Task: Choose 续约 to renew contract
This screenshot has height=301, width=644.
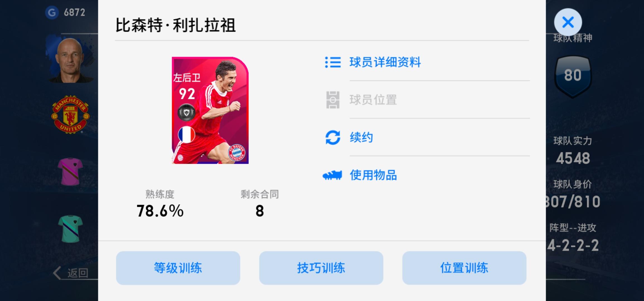Action: (x=361, y=137)
